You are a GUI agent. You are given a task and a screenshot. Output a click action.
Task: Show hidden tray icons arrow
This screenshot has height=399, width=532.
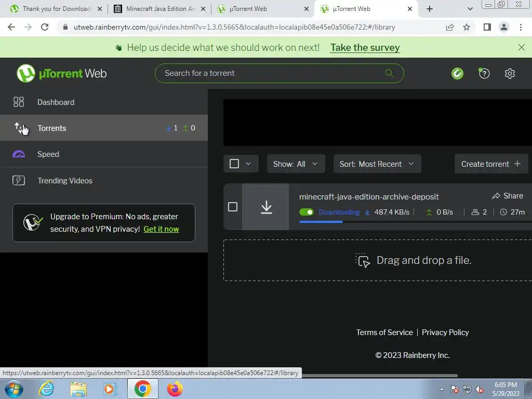(x=442, y=389)
